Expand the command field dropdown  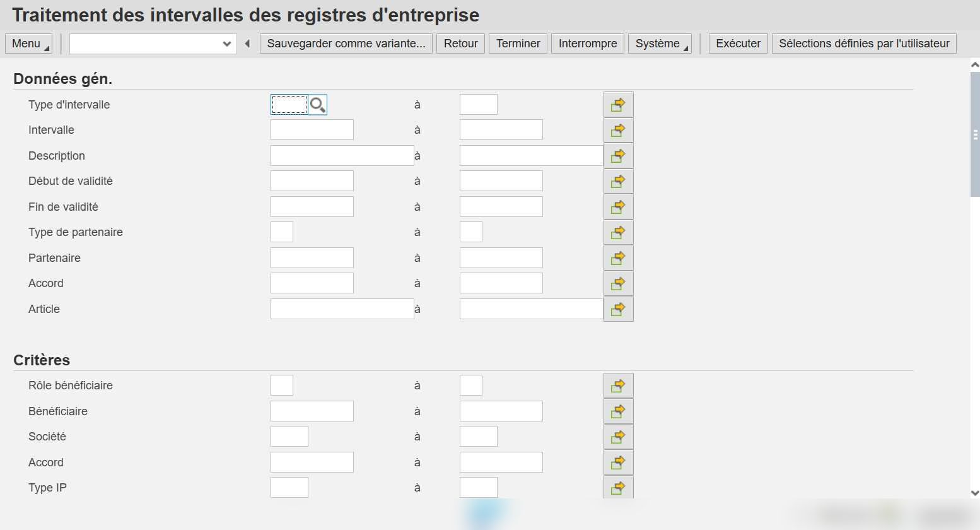click(227, 44)
